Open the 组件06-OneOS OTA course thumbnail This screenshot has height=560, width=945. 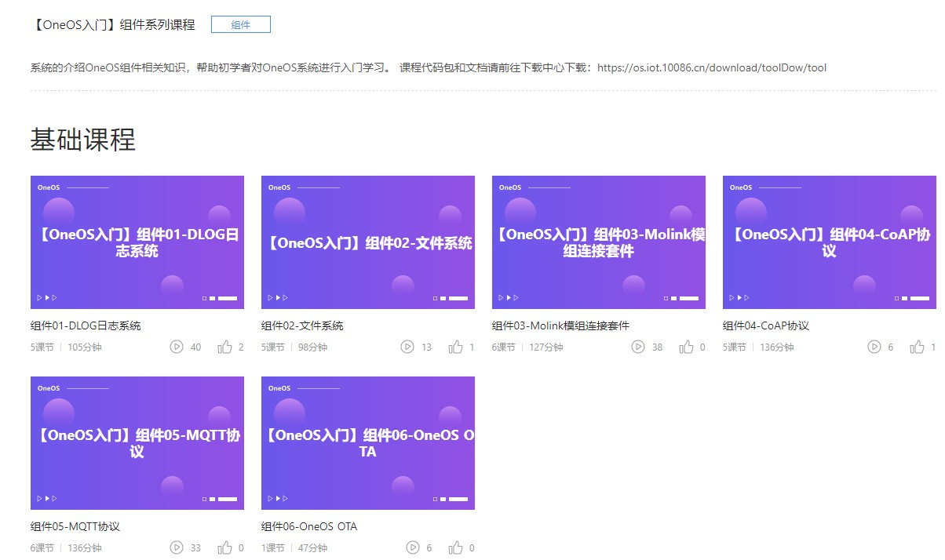point(368,443)
